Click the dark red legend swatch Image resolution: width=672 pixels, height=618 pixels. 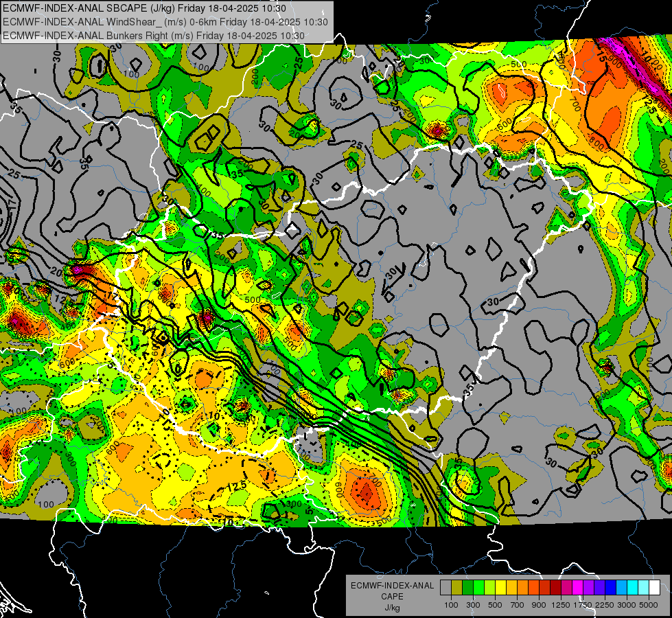[555, 588]
